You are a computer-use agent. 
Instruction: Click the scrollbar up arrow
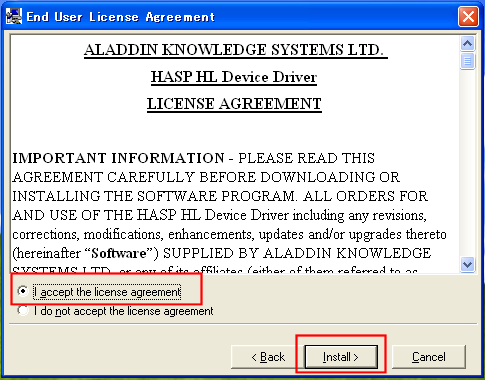tap(467, 43)
